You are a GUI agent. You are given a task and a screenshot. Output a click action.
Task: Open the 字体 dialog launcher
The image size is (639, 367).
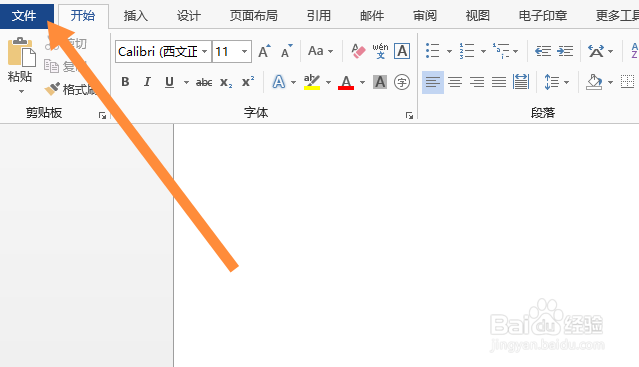[x=409, y=116]
